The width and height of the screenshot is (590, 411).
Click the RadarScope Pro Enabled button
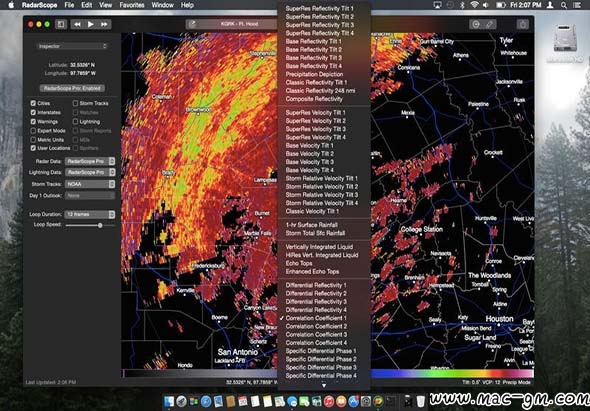click(x=72, y=88)
